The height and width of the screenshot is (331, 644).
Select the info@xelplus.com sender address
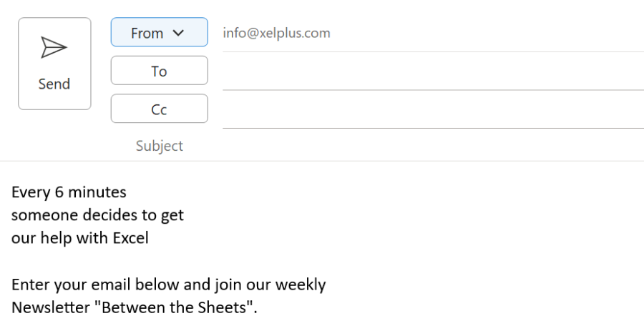(x=276, y=33)
